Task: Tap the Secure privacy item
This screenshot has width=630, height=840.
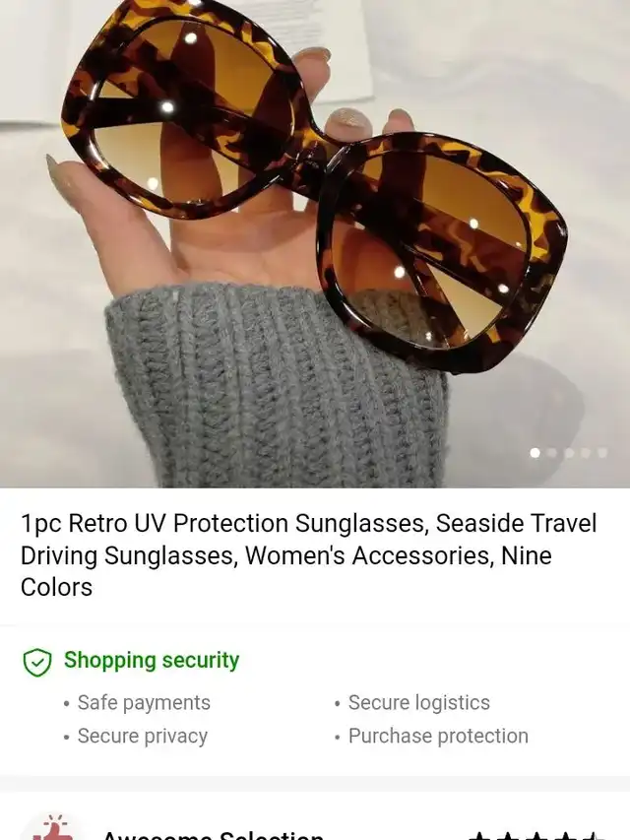Action: click(x=143, y=736)
